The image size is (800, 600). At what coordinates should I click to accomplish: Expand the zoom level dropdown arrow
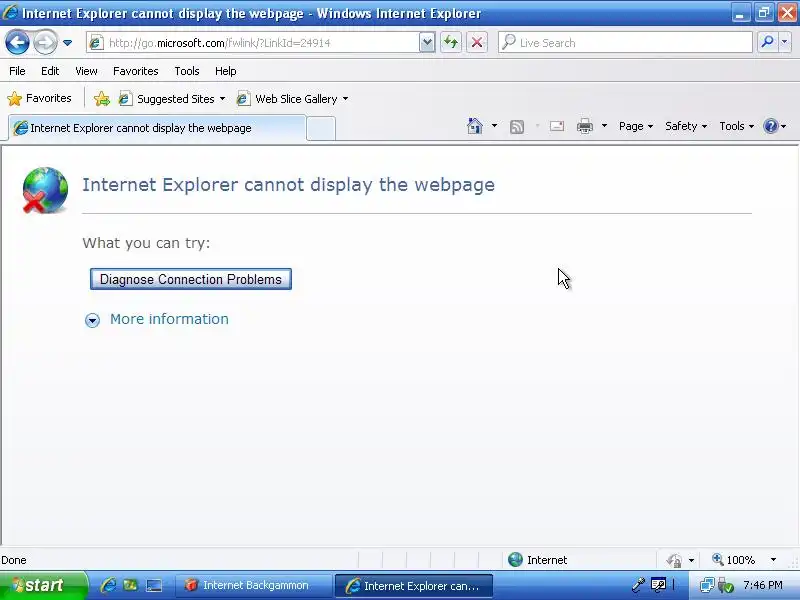773,560
